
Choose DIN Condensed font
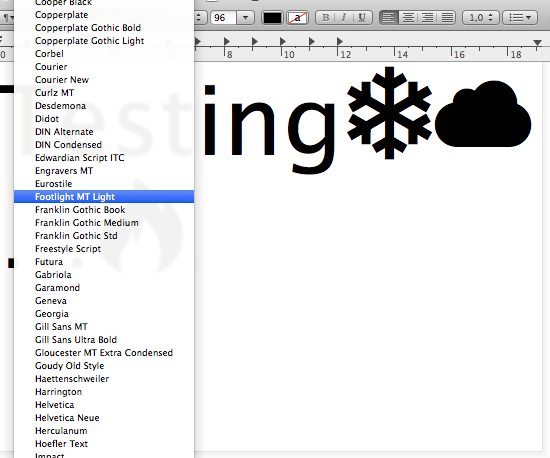(x=104, y=144)
